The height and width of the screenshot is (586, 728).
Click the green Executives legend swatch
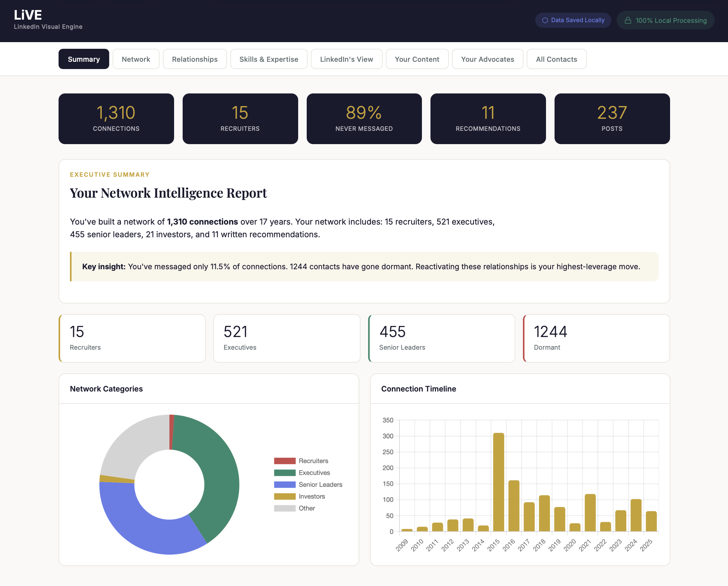coord(285,473)
